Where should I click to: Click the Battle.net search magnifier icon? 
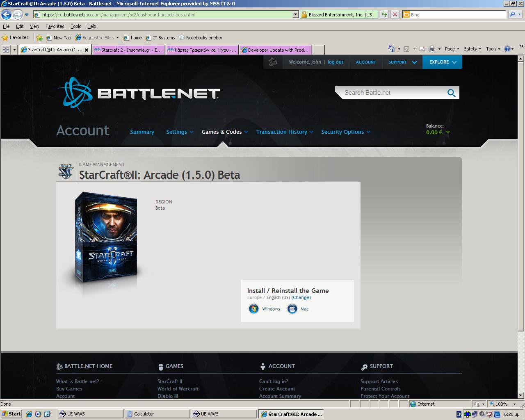tap(451, 93)
